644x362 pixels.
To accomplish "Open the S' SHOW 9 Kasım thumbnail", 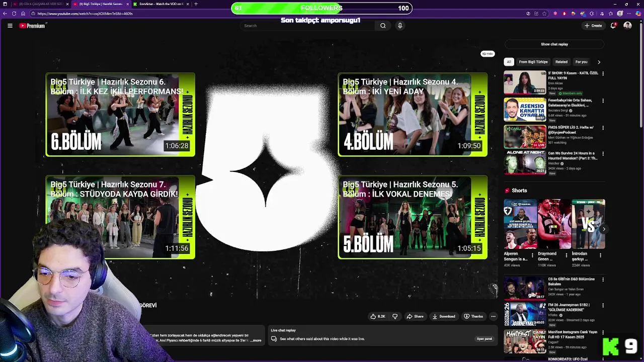I will click(x=525, y=83).
